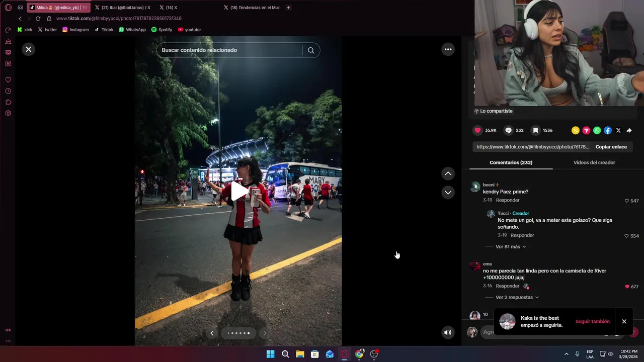Viewport: 644px width, 362px height.
Task: Reply to ema's comment via Responder
Action: [x=507, y=286]
